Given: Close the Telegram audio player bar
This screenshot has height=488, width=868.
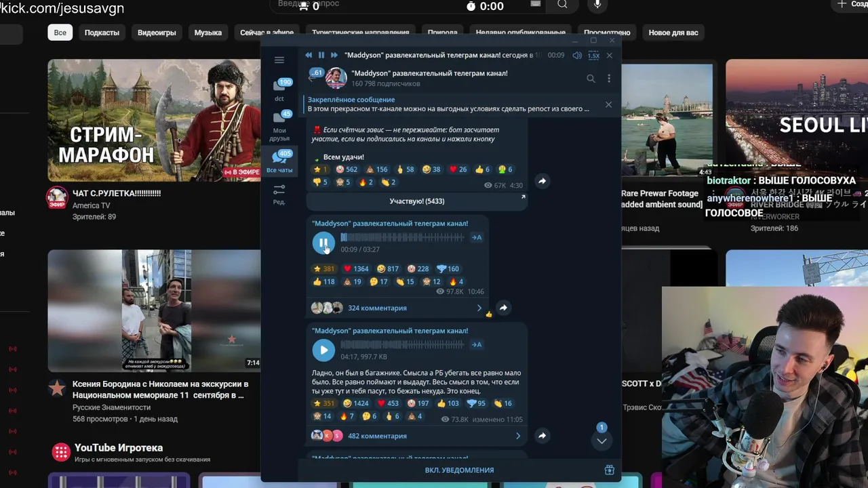Looking at the screenshot, I should click(x=609, y=56).
